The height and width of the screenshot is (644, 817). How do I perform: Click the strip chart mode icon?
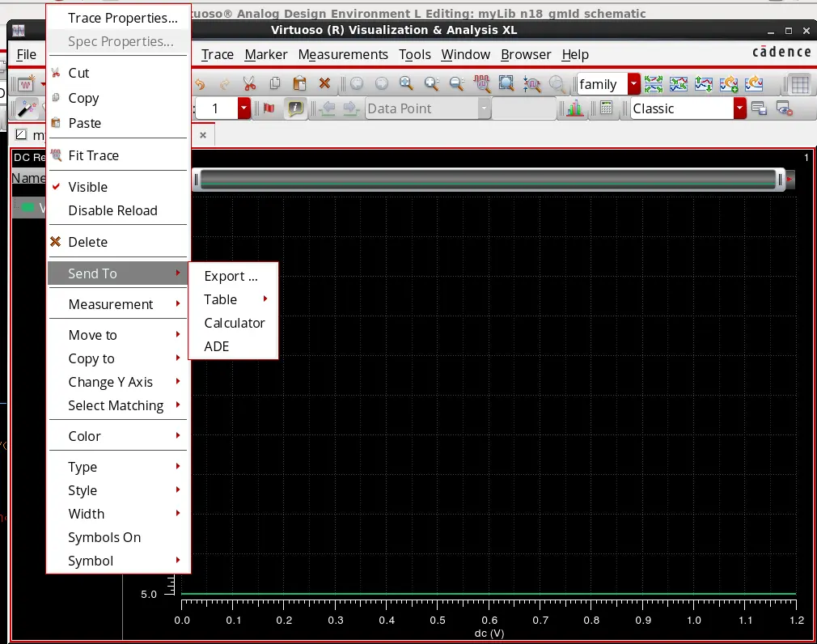point(654,84)
